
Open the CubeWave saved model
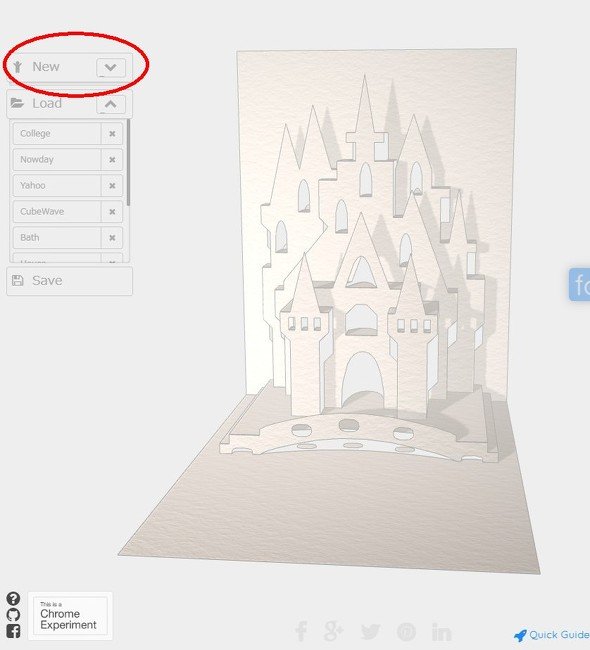[57, 211]
